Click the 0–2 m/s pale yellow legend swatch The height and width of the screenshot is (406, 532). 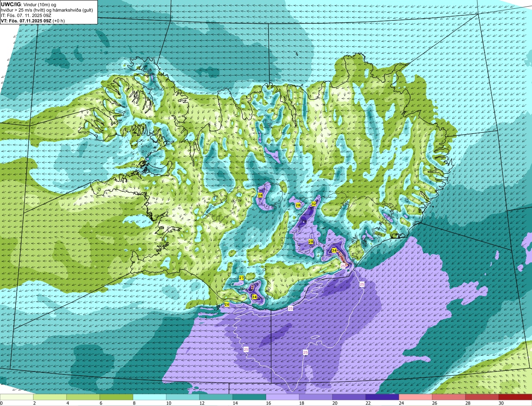pyautogui.click(x=17, y=397)
